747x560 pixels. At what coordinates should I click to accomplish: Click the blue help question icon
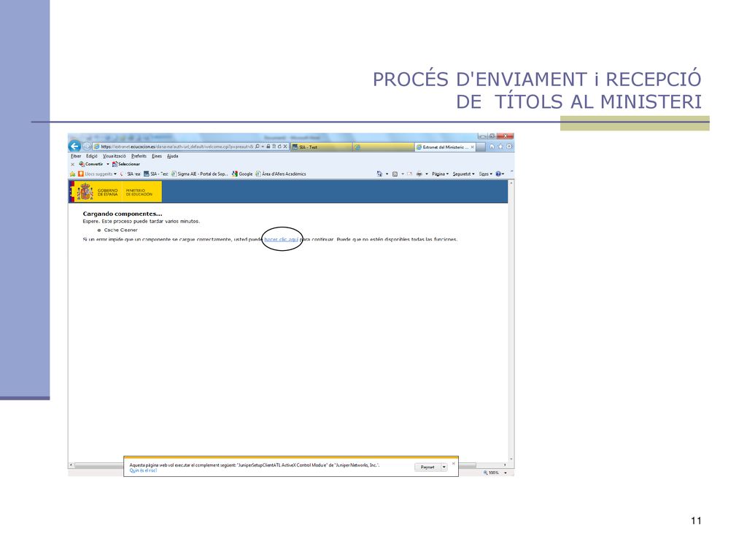(498, 174)
